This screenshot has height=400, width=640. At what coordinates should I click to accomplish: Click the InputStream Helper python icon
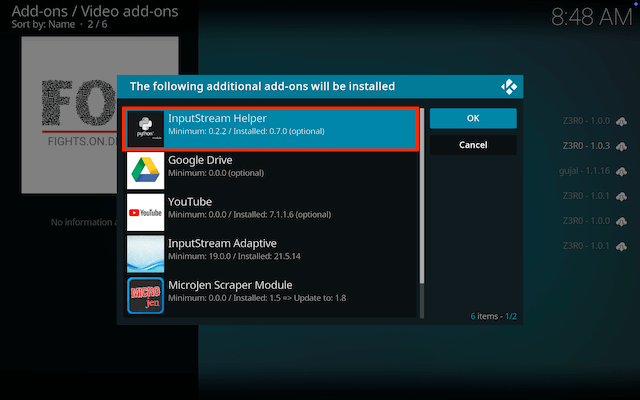pos(145,129)
